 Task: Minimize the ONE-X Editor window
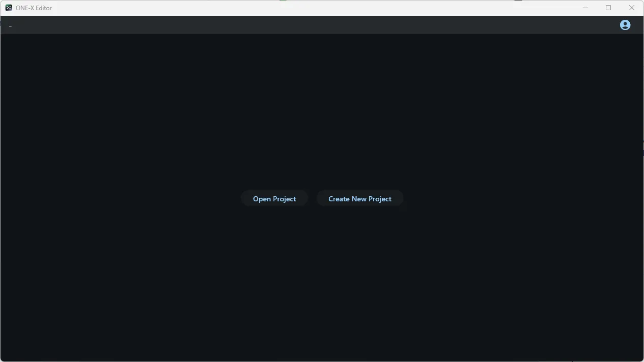click(585, 8)
